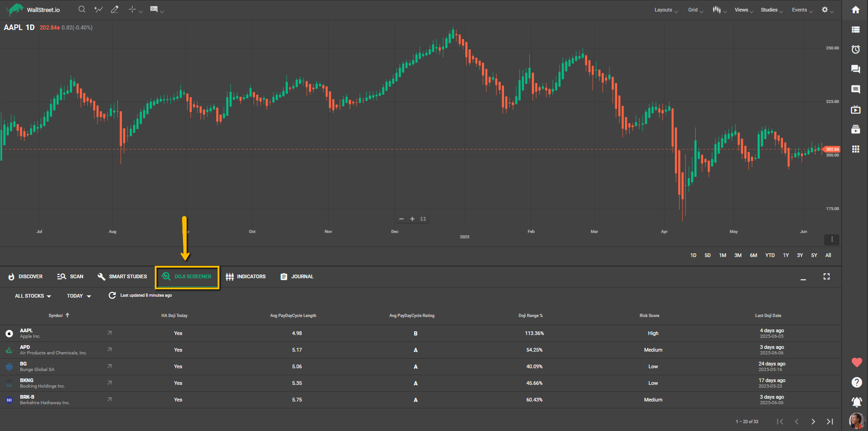Jump to last results page
868x431 pixels.
[830, 421]
